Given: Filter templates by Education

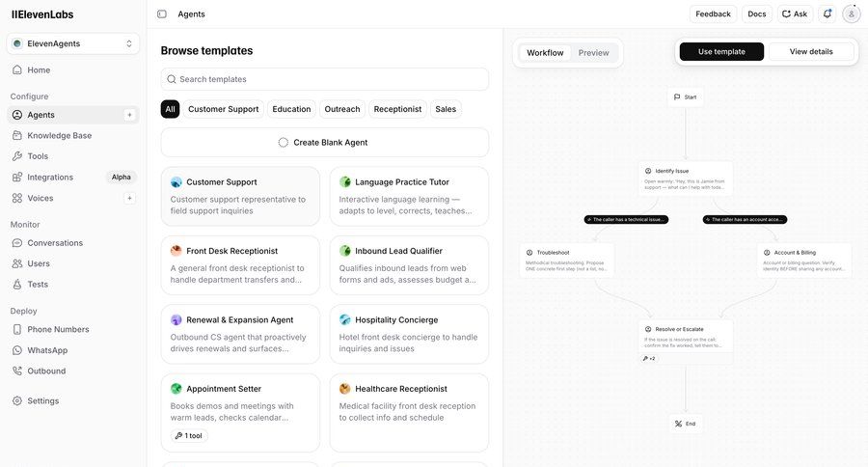Looking at the screenshot, I should [291, 109].
